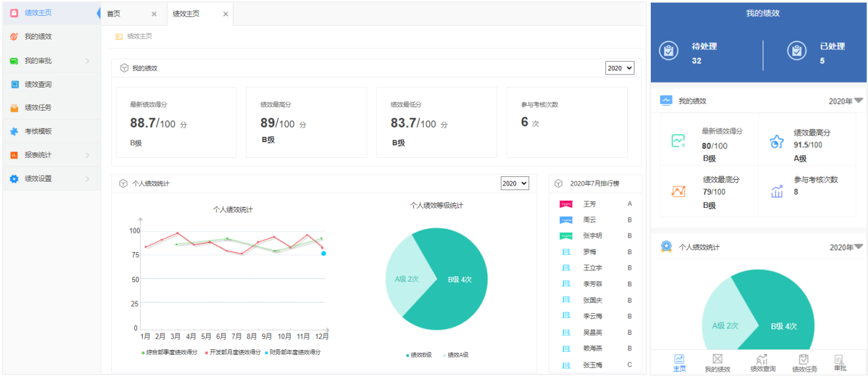Click the 最新绩效得分 88.7 card
The image size is (868, 377).
176,122
